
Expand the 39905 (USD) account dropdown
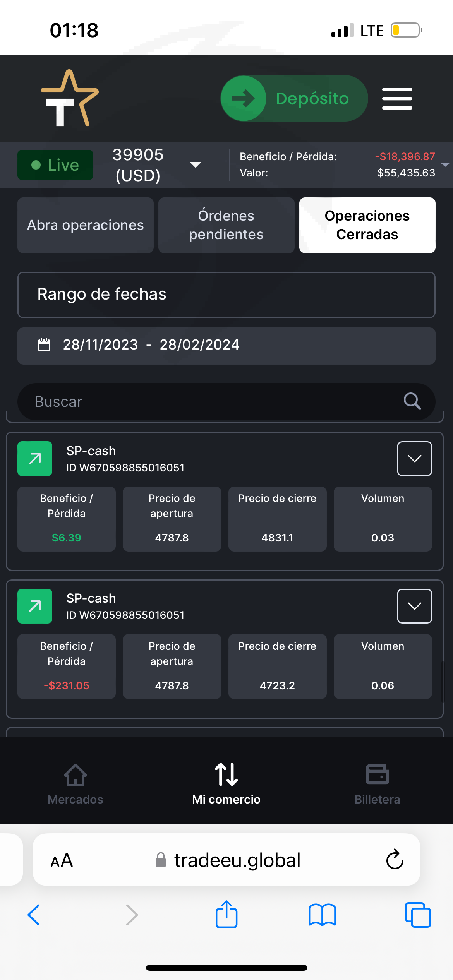[x=196, y=165]
